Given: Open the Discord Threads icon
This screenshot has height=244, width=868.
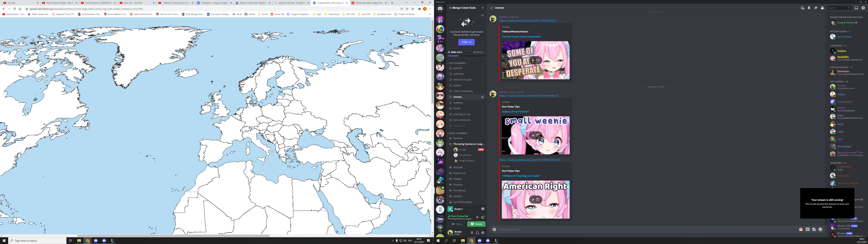Looking at the screenshot, I should [802, 8].
